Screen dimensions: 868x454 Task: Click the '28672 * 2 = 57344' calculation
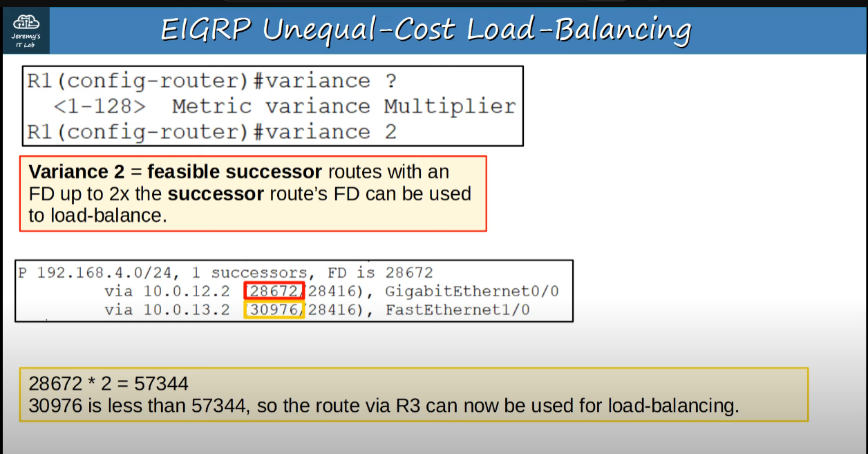pyautogui.click(x=108, y=384)
